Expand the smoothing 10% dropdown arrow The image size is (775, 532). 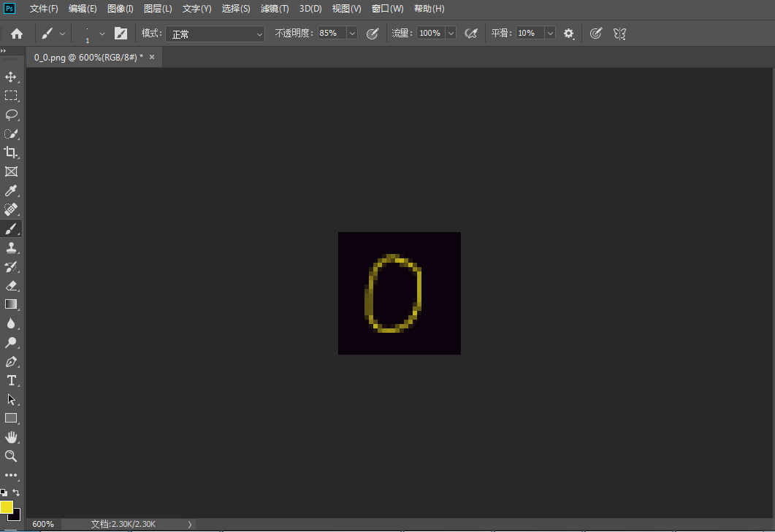coord(549,34)
